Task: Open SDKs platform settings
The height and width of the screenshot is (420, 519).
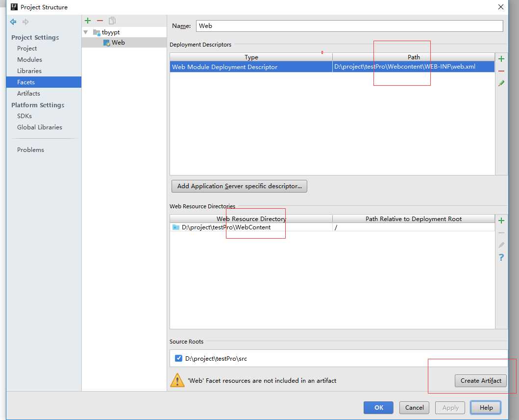Action: [x=25, y=116]
